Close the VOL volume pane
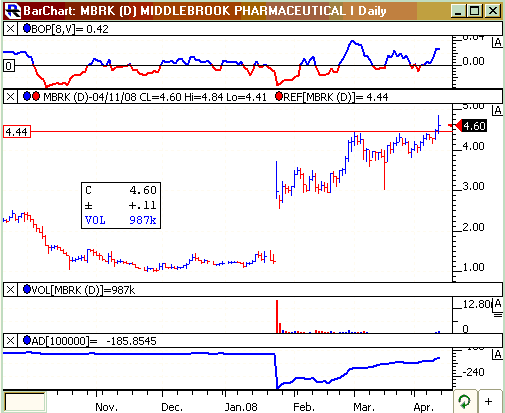The image size is (505, 413). pos(10,290)
